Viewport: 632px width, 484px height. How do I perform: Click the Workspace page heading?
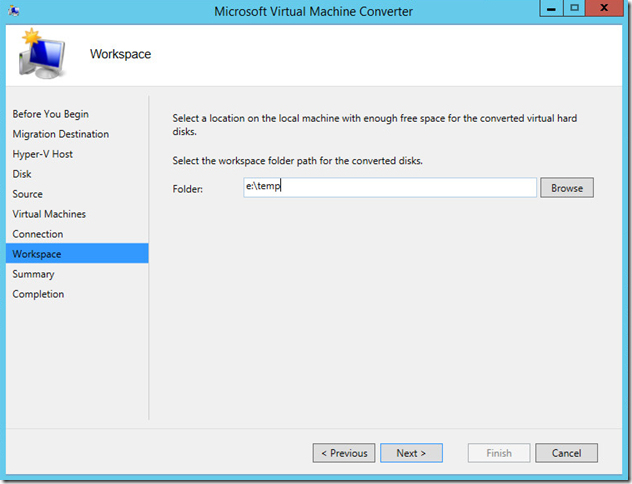[120, 54]
